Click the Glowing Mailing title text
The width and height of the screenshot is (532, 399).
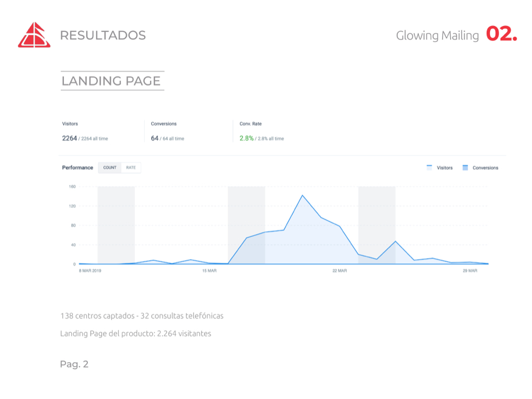click(437, 36)
